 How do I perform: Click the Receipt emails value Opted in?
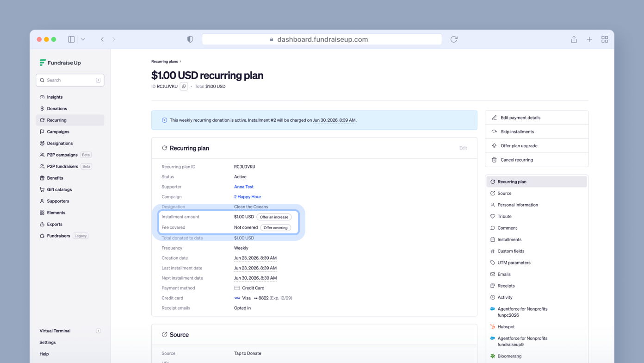(242, 308)
